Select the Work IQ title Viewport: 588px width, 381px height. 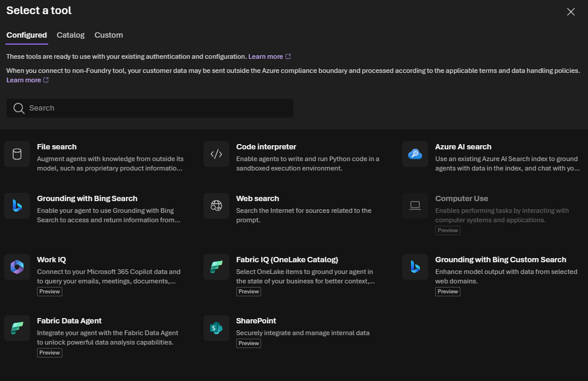tap(51, 259)
